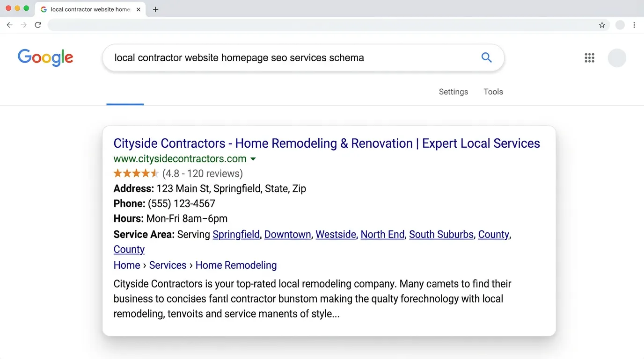Expand the dropdown arrow beside the URL
Viewport: 644px width, 359px height.
(253, 159)
